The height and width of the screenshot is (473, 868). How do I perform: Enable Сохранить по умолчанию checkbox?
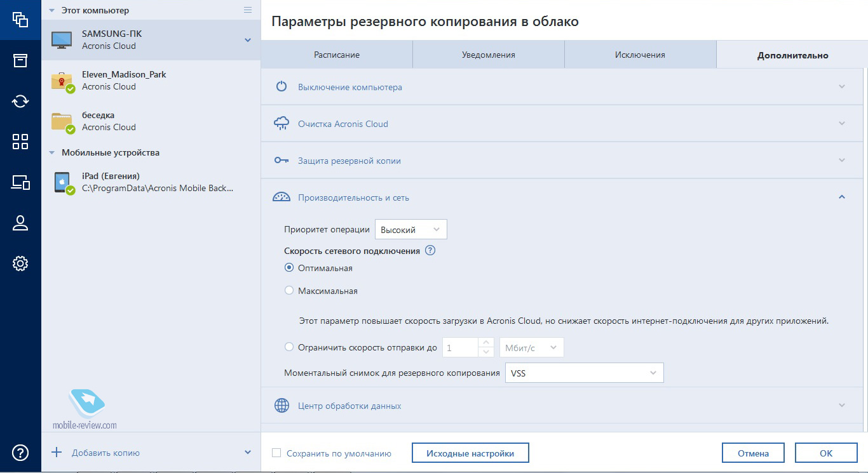click(276, 453)
